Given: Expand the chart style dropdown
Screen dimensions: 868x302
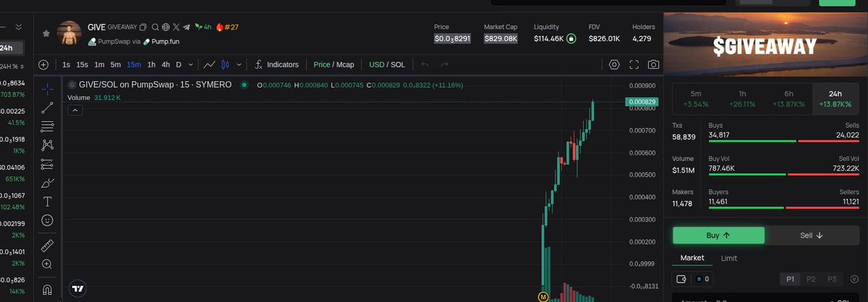Looking at the screenshot, I should (x=238, y=64).
